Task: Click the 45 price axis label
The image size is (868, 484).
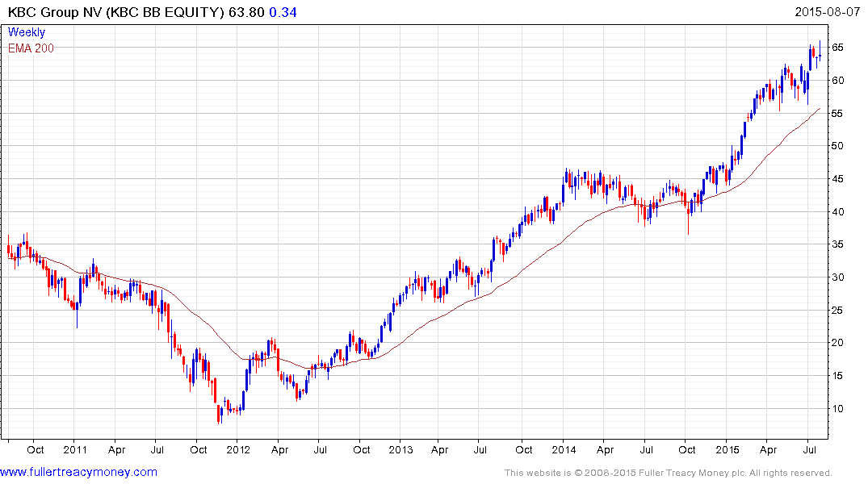Action: [x=837, y=178]
